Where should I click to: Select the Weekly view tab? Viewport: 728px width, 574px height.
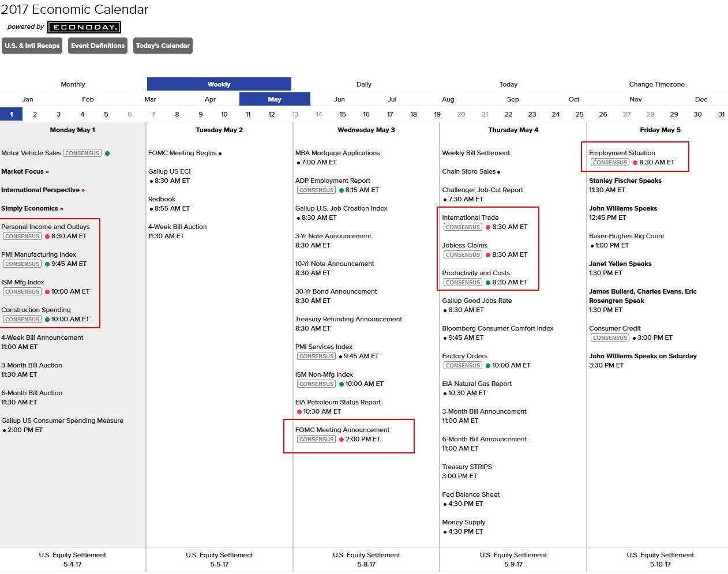click(219, 84)
